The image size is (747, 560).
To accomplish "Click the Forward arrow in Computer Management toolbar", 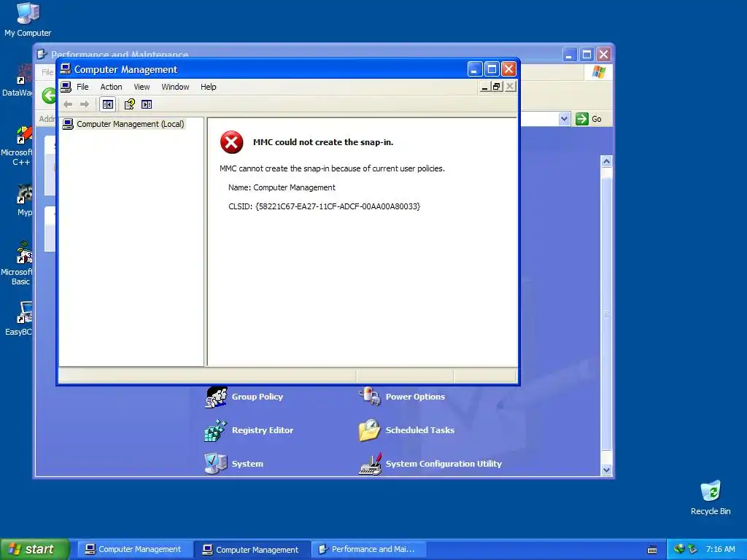I will click(85, 104).
